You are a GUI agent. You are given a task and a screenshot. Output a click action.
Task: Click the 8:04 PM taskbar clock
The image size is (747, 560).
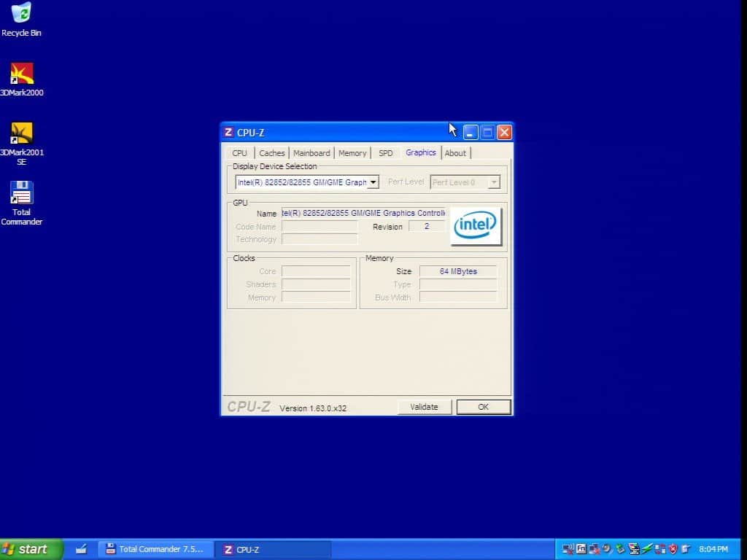[713, 549]
